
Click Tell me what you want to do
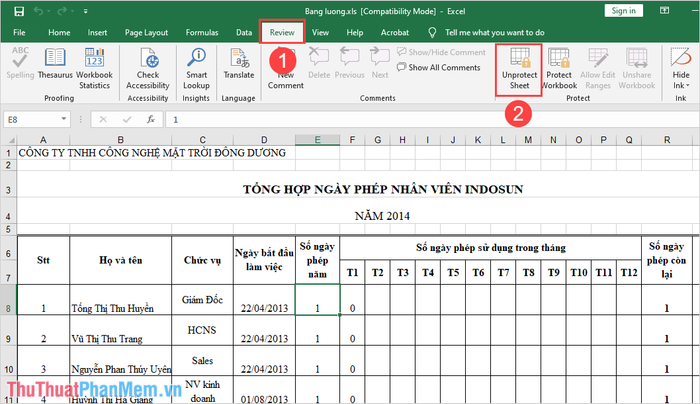[487, 33]
